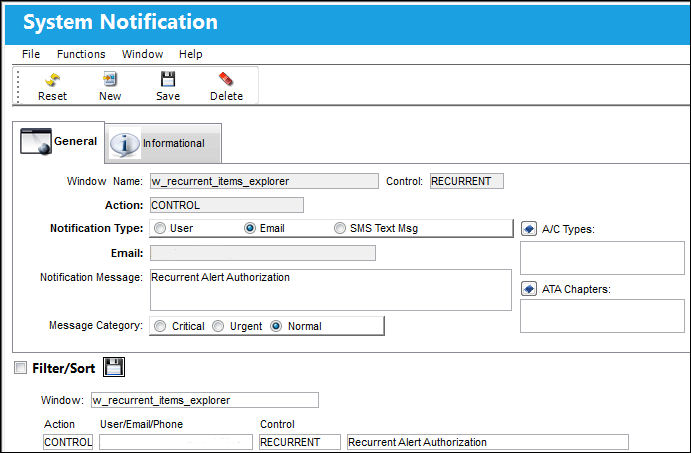Click the Filter Window field
Viewport: 691px width, 453px height.
coord(205,400)
